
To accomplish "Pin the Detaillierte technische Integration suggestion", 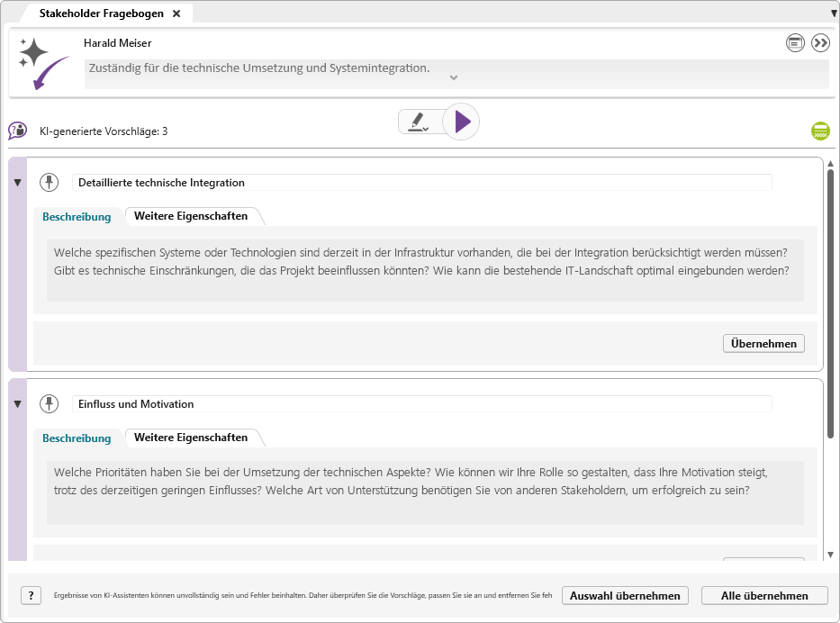I will [x=50, y=182].
